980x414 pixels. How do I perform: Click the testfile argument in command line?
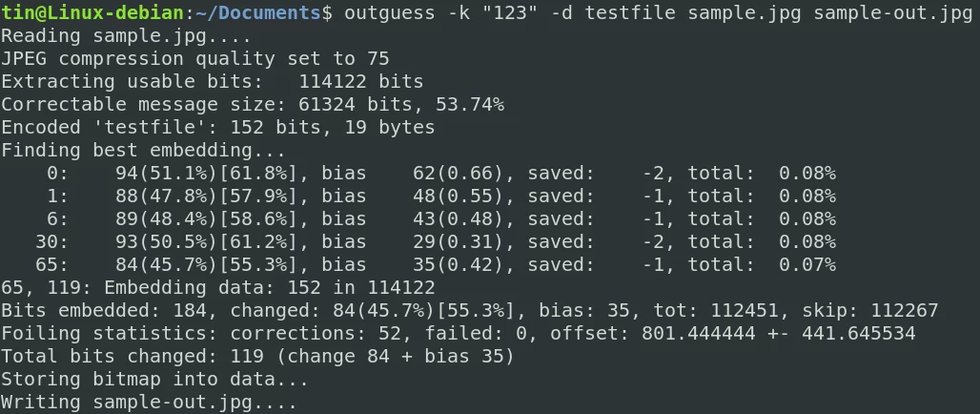pos(630,12)
